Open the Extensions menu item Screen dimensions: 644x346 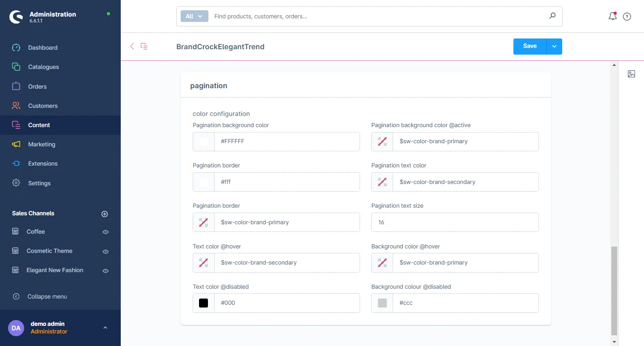click(43, 163)
